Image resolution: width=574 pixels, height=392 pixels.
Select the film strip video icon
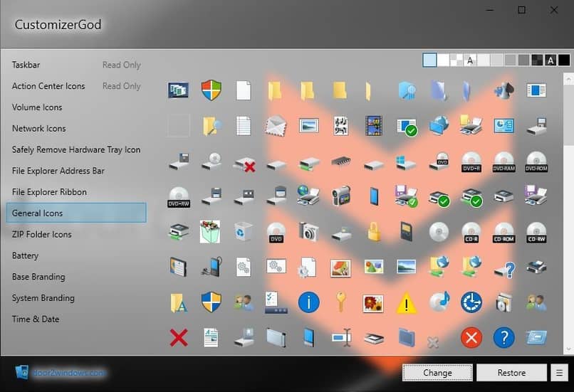coord(374,126)
